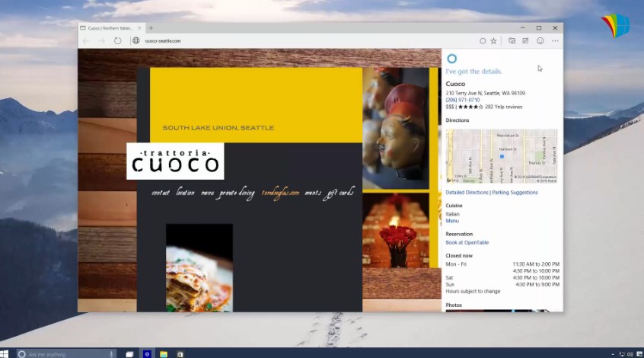Click the red flowers table photo

396,231
